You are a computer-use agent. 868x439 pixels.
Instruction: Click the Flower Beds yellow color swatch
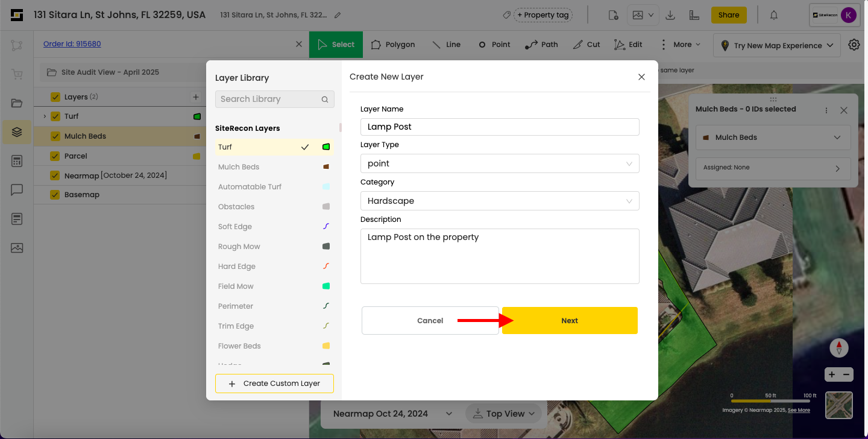[x=326, y=346]
